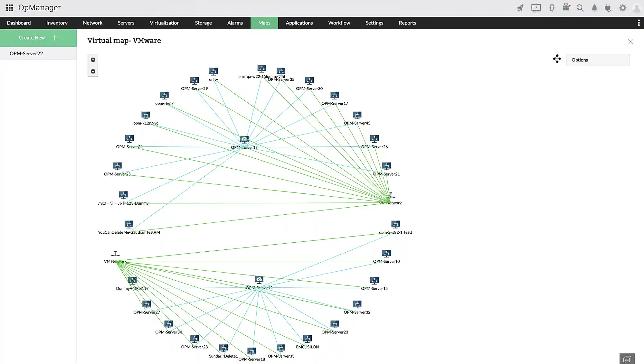Zoom in on the map
644x364 pixels.
click(x=93, y=60)
